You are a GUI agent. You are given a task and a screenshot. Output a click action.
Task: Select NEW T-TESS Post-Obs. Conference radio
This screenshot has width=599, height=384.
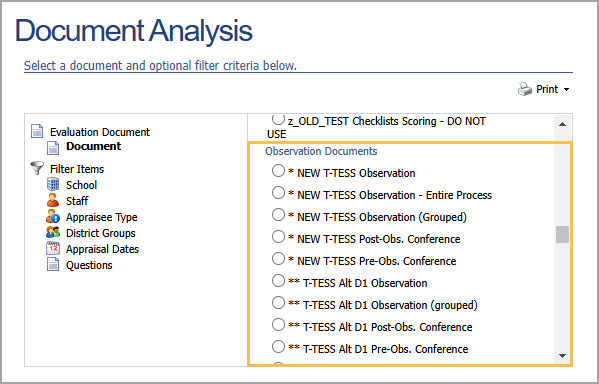(x=278, y=237)
